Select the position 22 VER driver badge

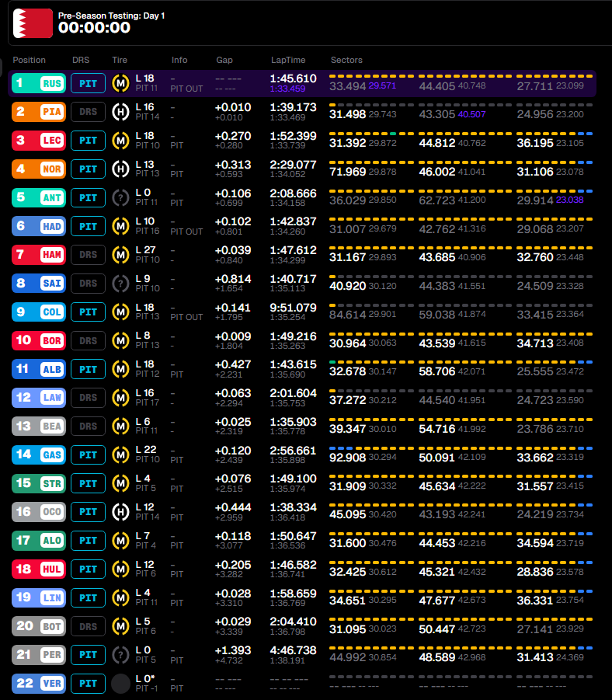[x=39, y=683]
